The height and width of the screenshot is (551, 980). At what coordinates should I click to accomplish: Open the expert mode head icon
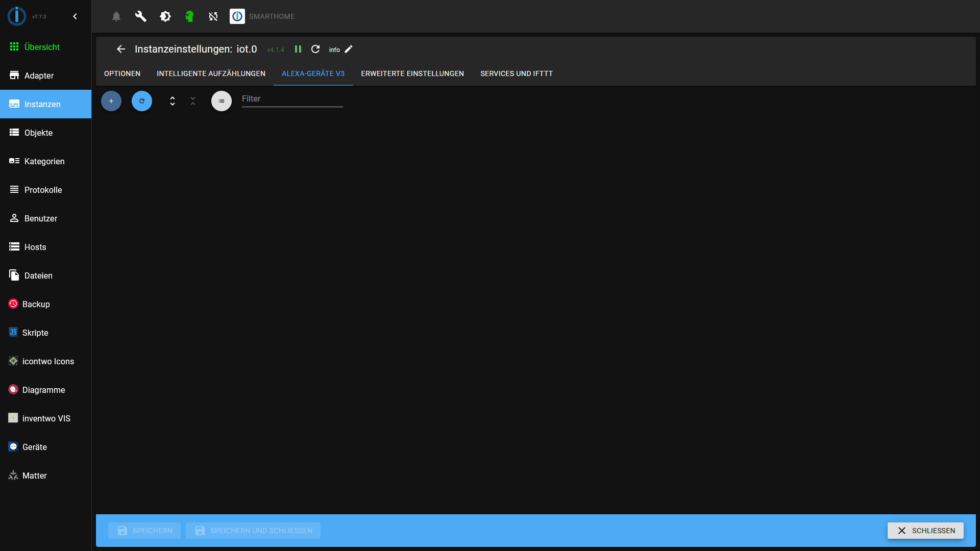pyautogui.click(x=189, y=16)
